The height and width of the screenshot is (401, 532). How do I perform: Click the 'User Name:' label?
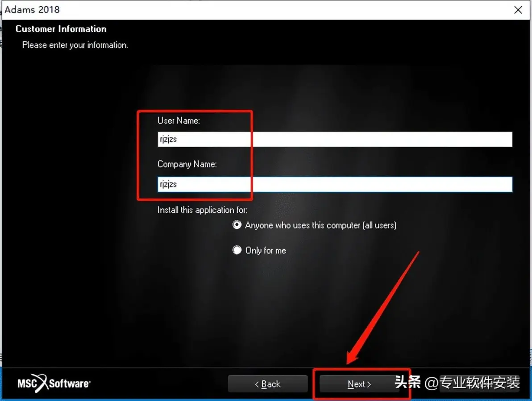point(179,120)
